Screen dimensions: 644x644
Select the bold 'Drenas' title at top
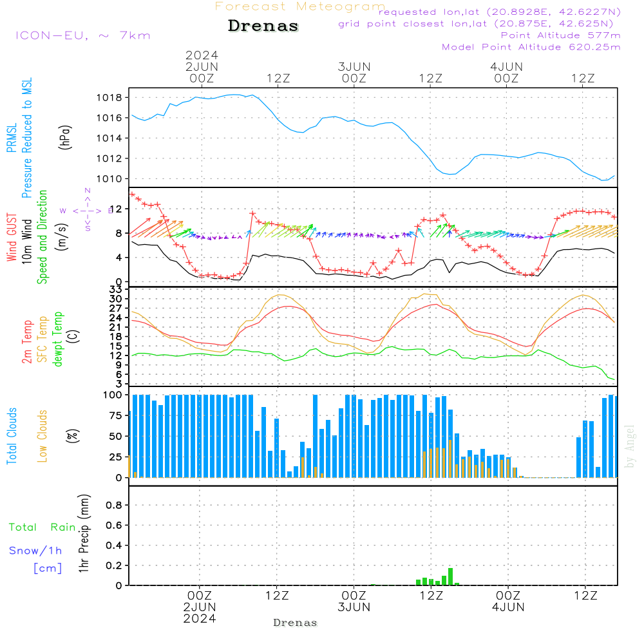(x=263, y=26)
